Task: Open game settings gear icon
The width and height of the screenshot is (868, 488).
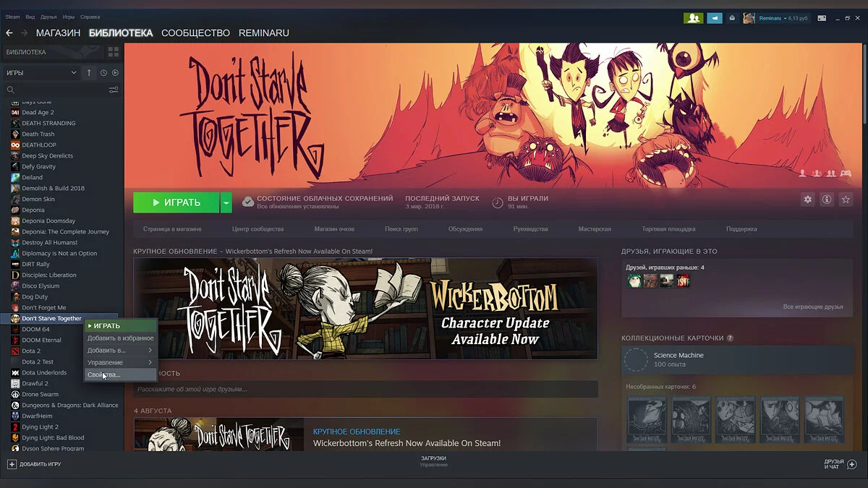Action: coord(808,200)
